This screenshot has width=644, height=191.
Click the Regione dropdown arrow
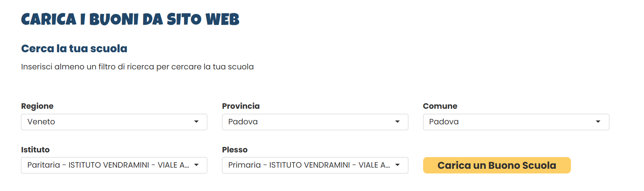click(x=196, y=122)
